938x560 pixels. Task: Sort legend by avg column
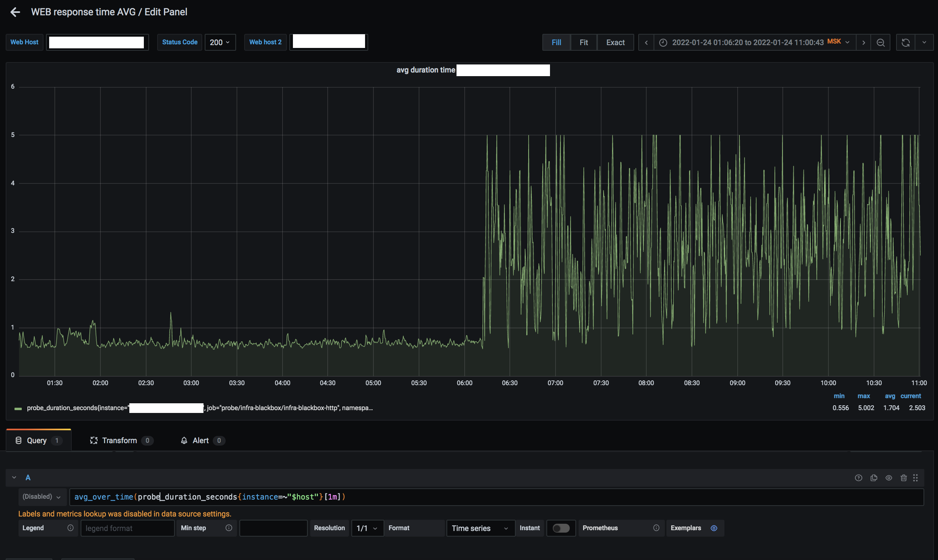pyautogui.click(x=890, y=396)
